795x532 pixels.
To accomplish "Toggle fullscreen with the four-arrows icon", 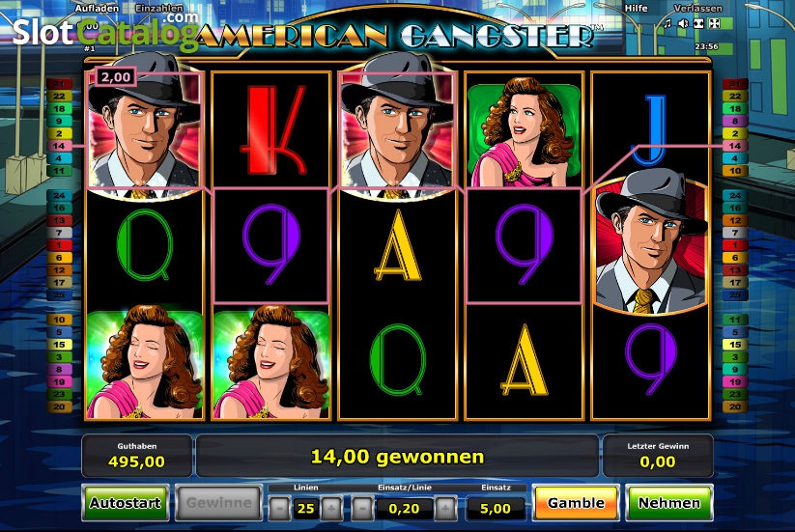I will tap(715, 23).
